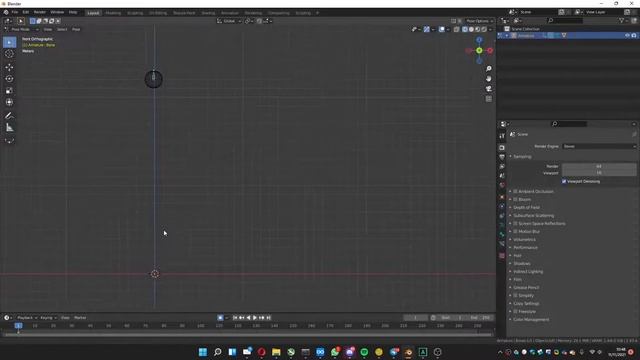Open the World properties tab icon

502,185
